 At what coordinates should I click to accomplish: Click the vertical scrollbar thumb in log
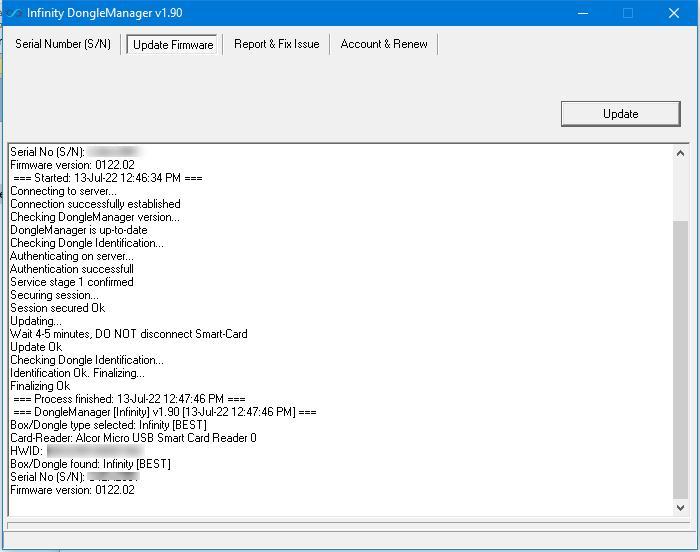(x=680, y=360)
